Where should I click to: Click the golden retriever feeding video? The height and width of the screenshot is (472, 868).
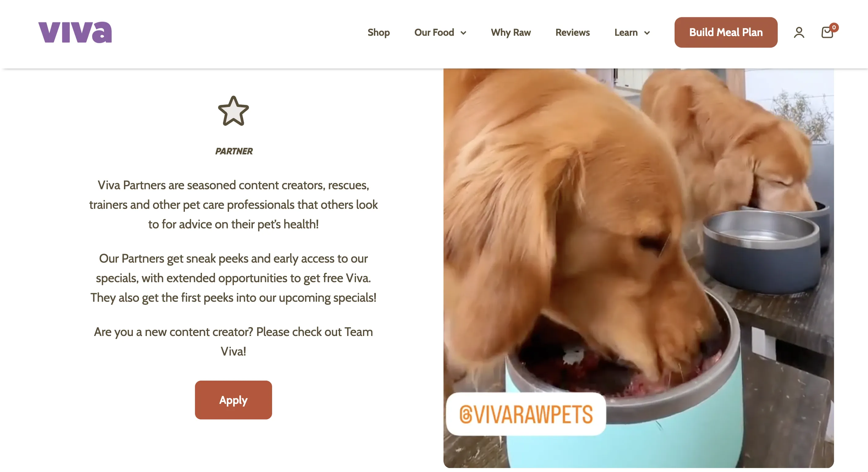(x=638, y=268)
